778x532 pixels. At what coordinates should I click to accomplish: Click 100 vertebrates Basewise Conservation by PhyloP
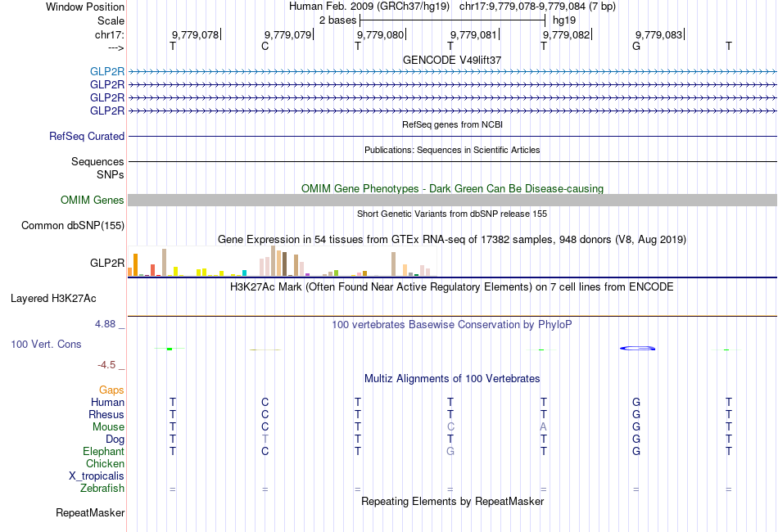click(452, 325)
